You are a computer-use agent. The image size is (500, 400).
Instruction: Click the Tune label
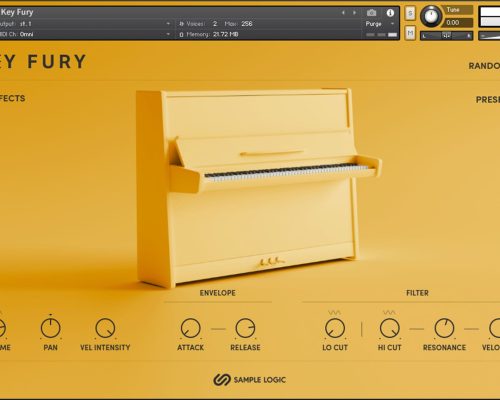point(453,10)
